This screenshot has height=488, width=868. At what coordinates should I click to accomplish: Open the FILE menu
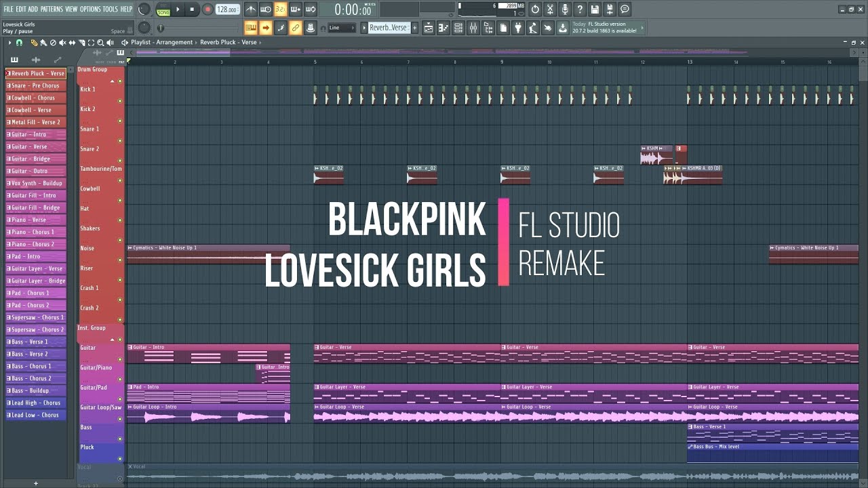(8, 9)
